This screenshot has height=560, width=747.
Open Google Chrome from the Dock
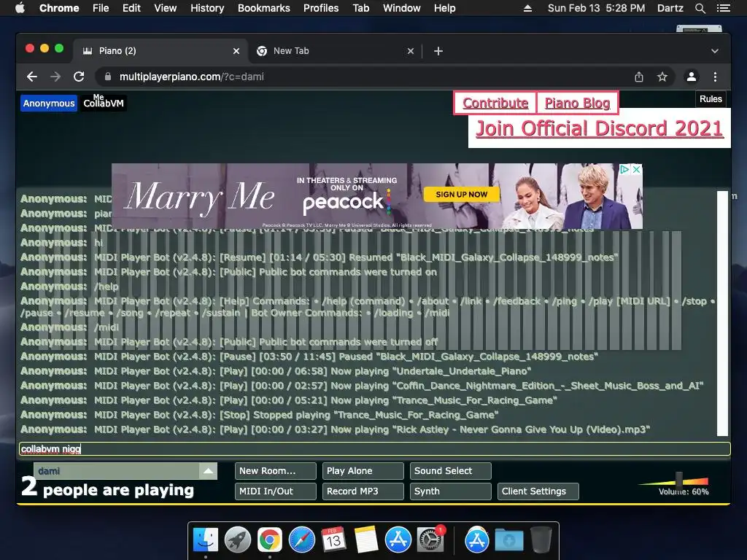270,540
